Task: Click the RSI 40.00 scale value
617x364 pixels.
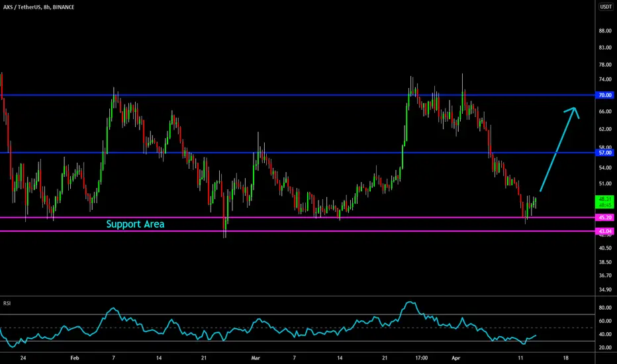Action: [605, 334]
